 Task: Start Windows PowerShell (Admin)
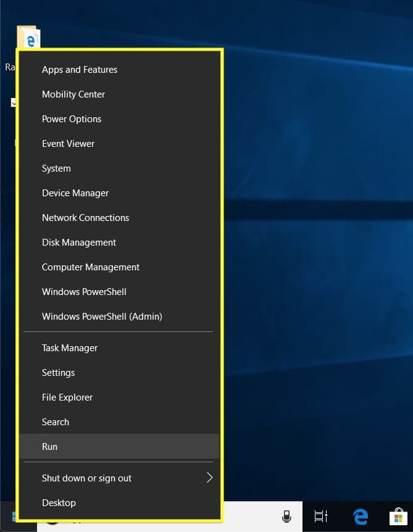coord(119,317)
